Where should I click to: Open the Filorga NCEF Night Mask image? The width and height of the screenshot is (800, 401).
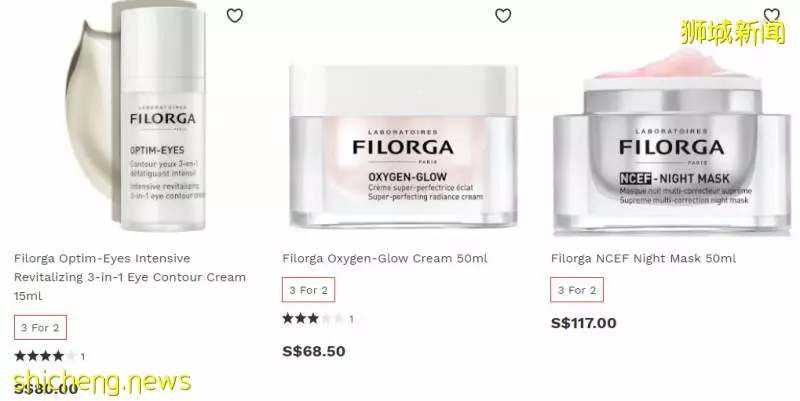(672, 143)
